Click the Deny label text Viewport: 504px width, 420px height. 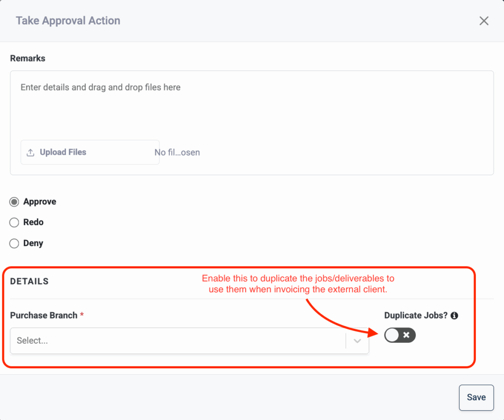[33, 243]
